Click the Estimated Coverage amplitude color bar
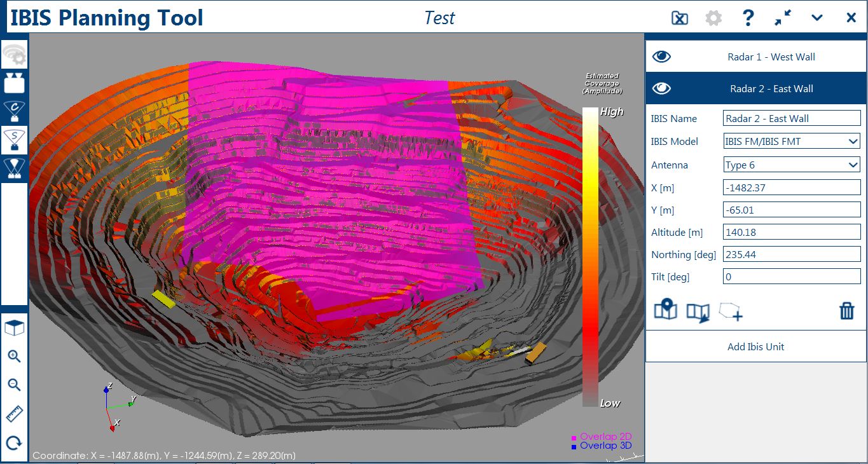868x464 pixels. pyautogui.click(x=591, y=257)
